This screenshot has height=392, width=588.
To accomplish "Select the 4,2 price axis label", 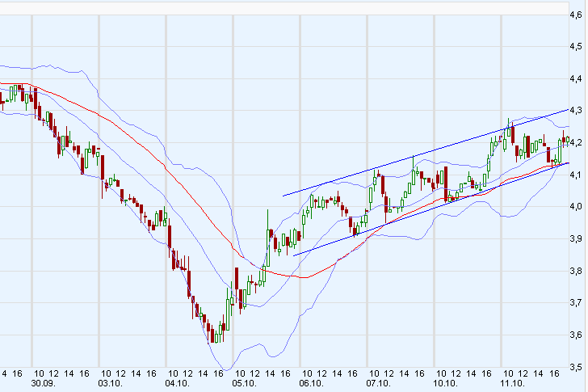I will coord(576,142).
